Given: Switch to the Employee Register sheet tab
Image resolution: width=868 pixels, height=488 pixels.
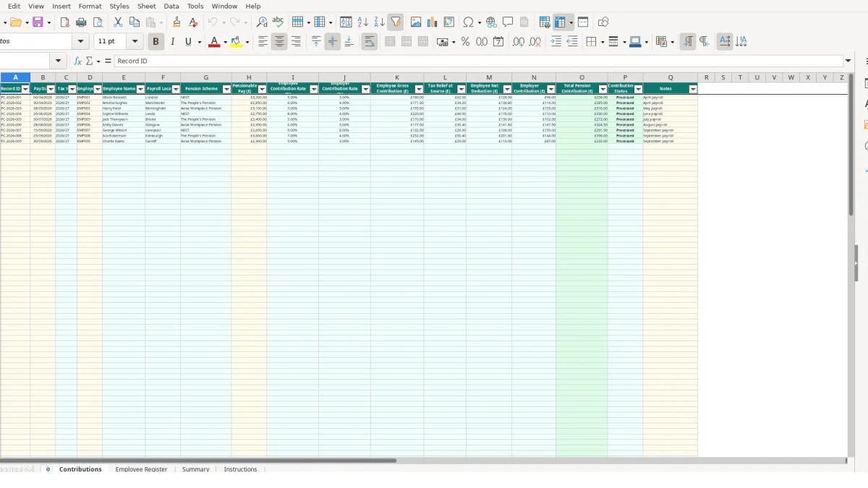Looking at the screenshot, I should (x=141, y=469).
